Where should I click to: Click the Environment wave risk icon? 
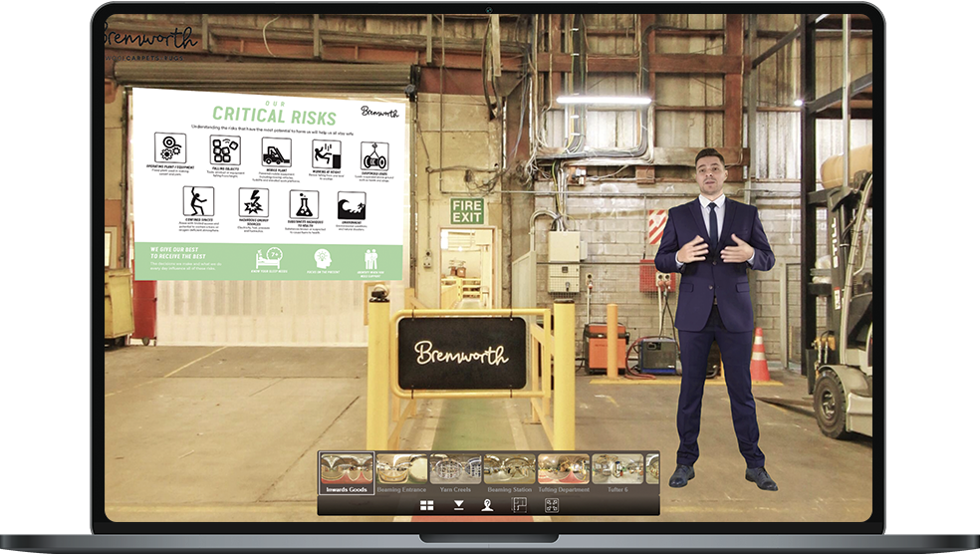click(x=352, y=206)
